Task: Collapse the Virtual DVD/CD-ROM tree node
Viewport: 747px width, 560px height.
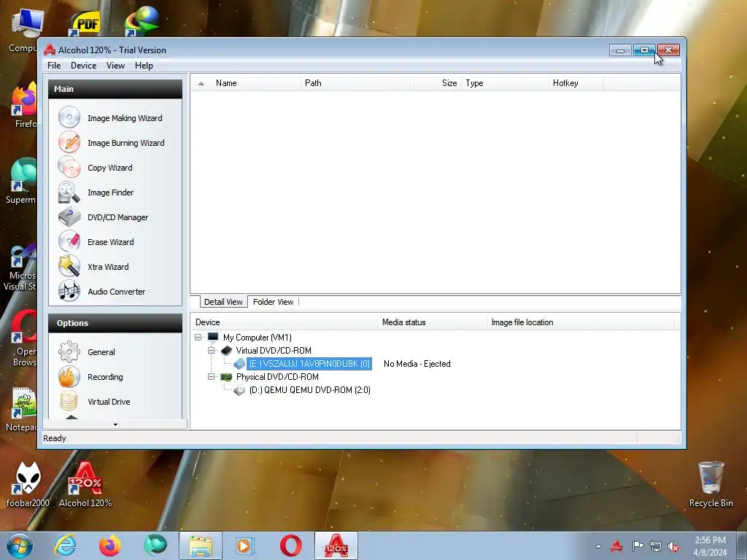Action: 212,351
